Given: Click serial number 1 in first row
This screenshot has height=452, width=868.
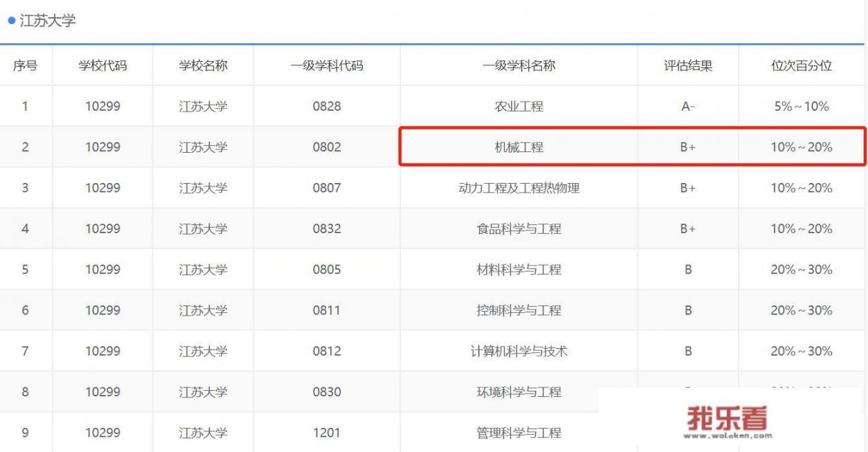Looking at the screenshot, I should tap(25, 107).
